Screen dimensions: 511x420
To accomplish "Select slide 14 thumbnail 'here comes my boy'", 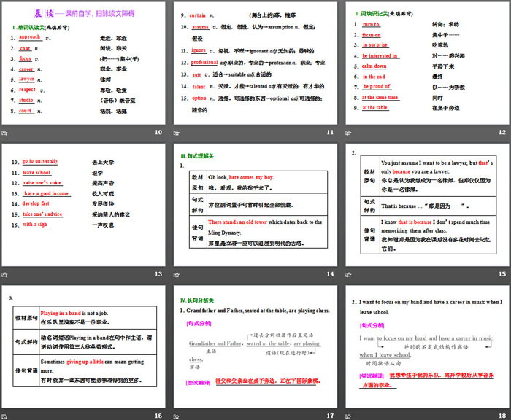I will point(255,205).
